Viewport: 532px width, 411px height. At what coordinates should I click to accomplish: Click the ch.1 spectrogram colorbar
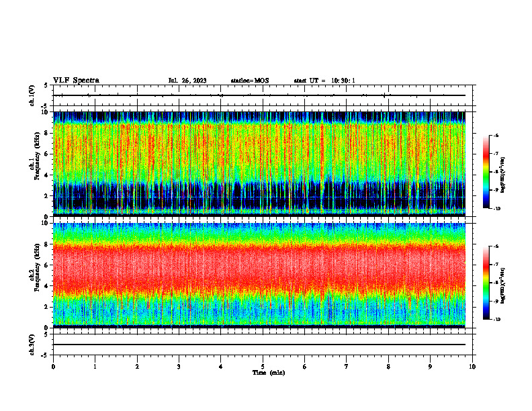(486, 172)
